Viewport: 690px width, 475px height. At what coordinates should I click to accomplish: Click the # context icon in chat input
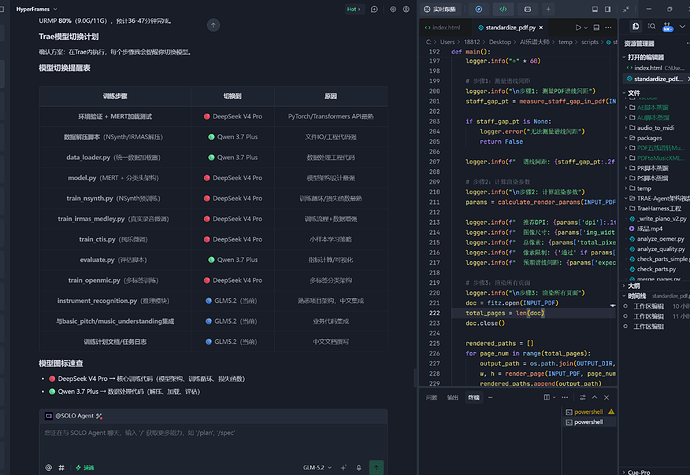[x=62, y=468]
